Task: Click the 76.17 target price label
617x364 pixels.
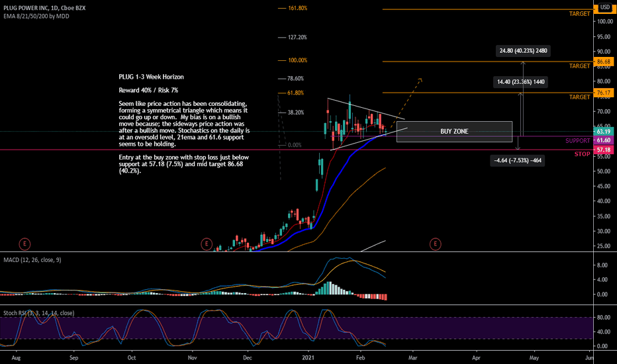Action: click(603, 93)
